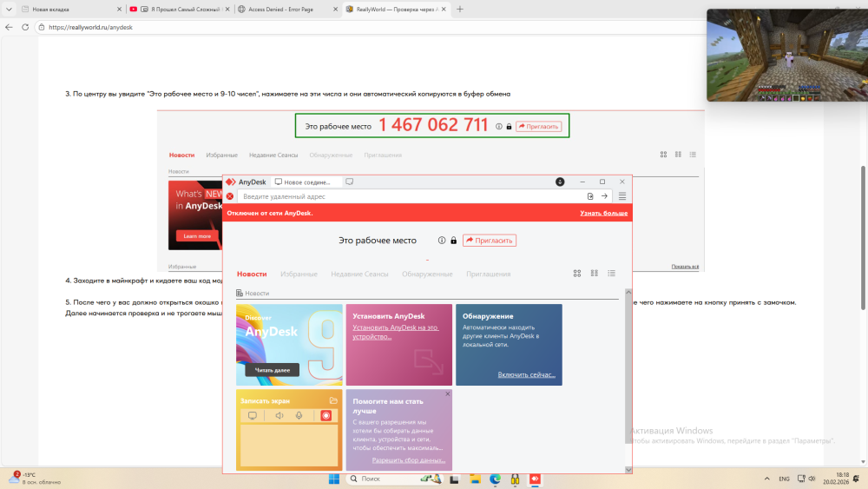
Task: Click the taskbar clock showing 18:18
Action: click(835, 479)
